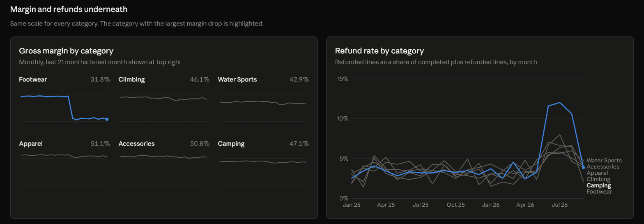Click the Footwear legend label in refund chart
Image resolution: width=644 pixels, height=224 pixels.
click(599, 192)
